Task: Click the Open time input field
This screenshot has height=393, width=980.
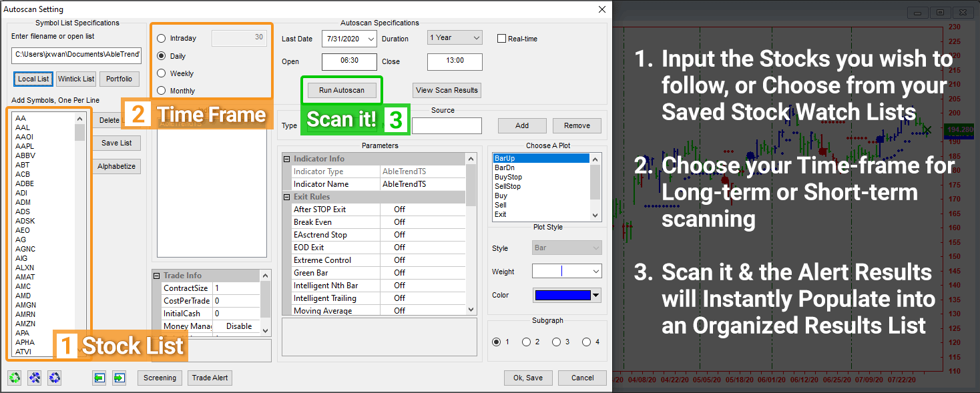Action: point(349,61)
